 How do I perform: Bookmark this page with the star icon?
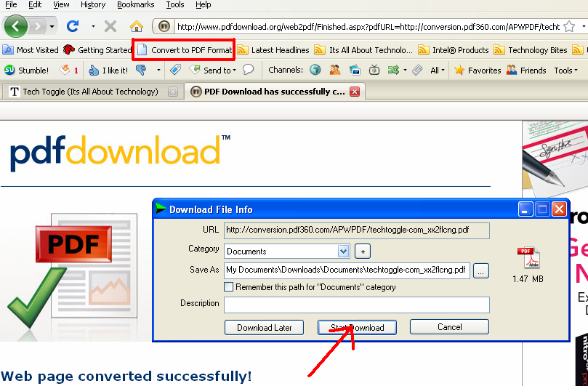coord(569,27)
